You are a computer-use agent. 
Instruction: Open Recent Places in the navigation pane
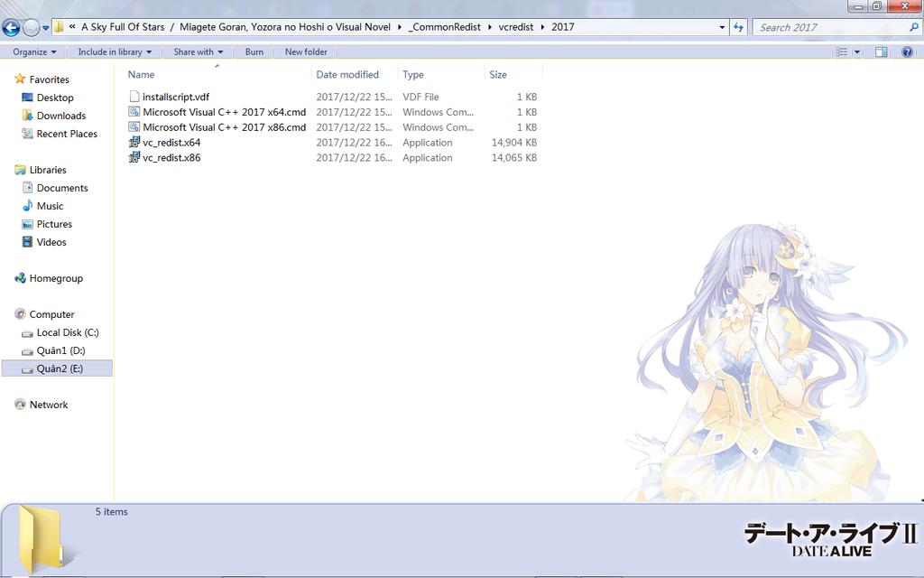pyautogui.click(x=67, y=134)
